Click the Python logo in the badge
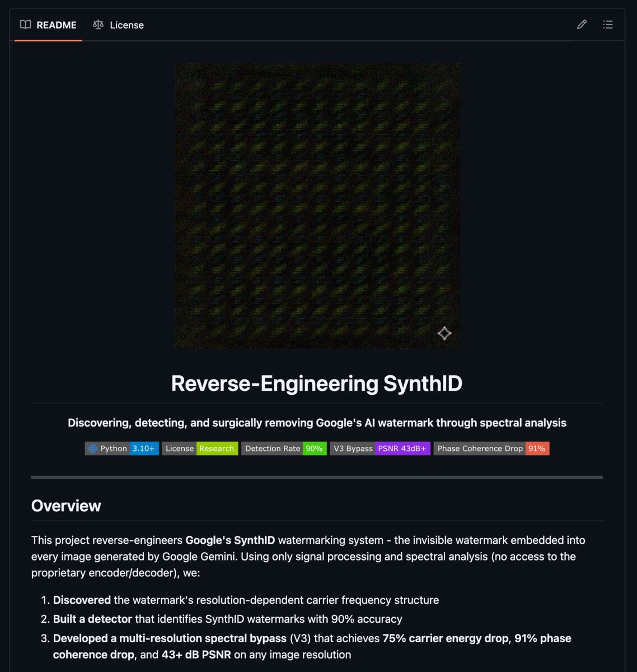 93,449
